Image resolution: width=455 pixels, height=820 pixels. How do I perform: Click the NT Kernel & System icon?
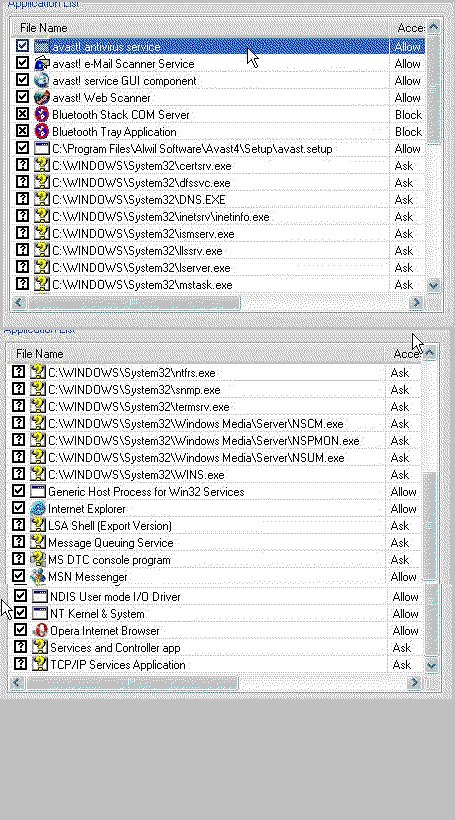point(40,613)
